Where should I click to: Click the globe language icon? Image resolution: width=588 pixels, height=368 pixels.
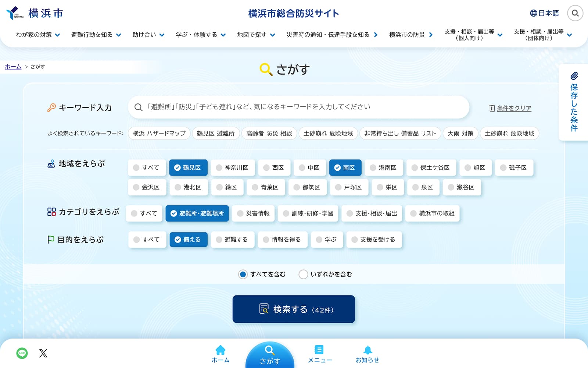coord(534,13)
